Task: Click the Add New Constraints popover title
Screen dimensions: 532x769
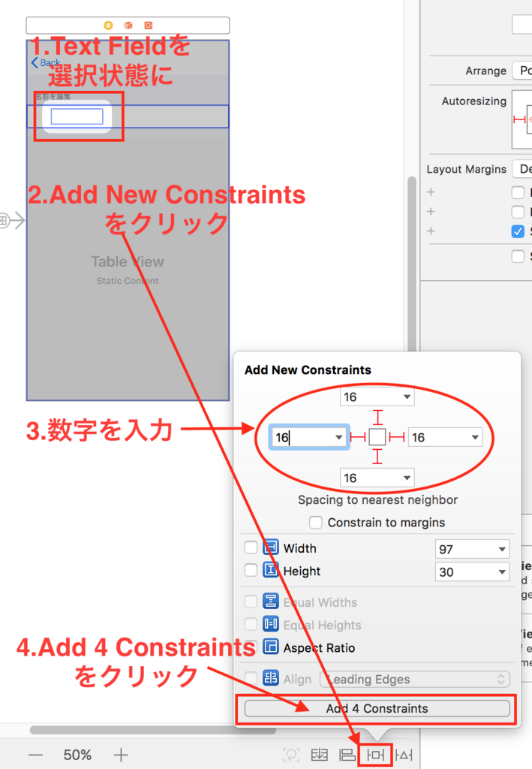Action: (x=308, y=369)
